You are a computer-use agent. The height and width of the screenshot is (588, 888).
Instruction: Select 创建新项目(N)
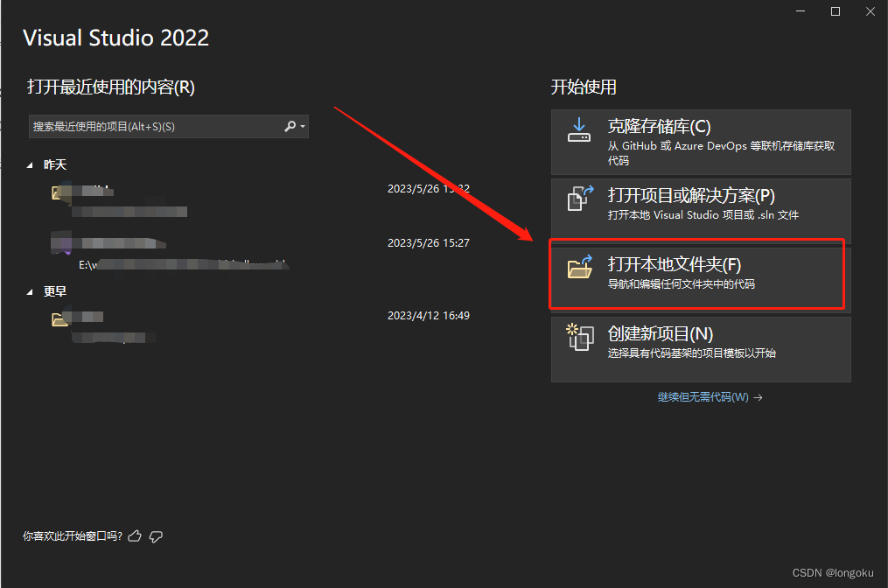(701, 349)
